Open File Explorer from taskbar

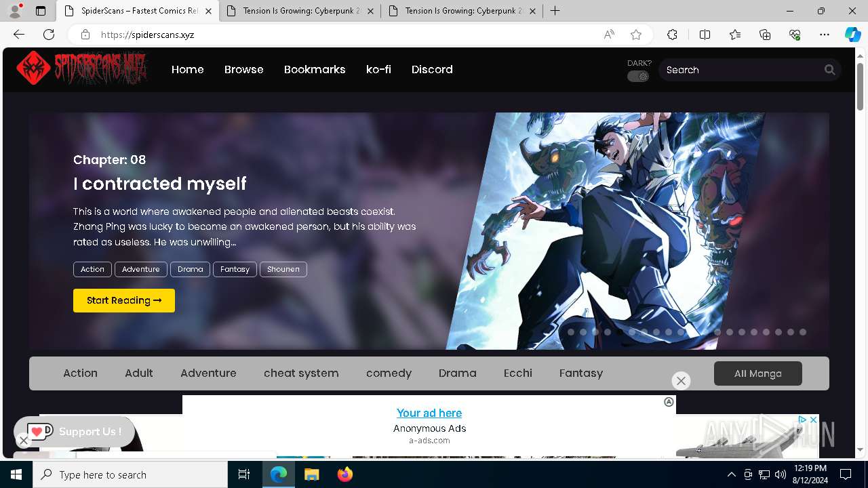[311, 474]
